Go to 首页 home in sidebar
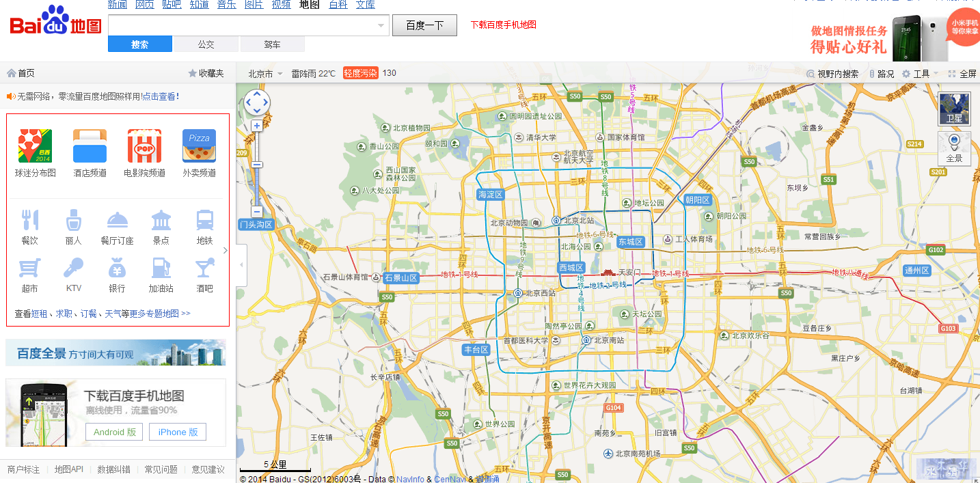Screen dimensions: 980x483 [x=21, y=73]
